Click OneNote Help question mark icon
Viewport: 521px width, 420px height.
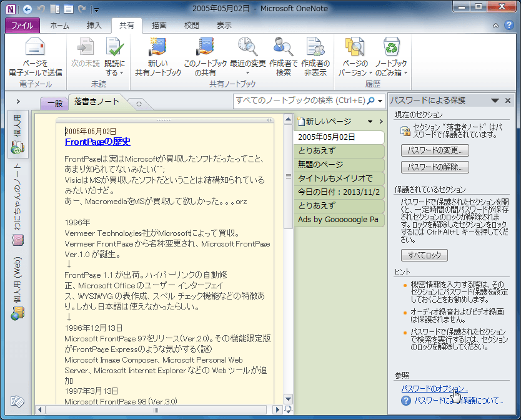[x=509, y=25]
